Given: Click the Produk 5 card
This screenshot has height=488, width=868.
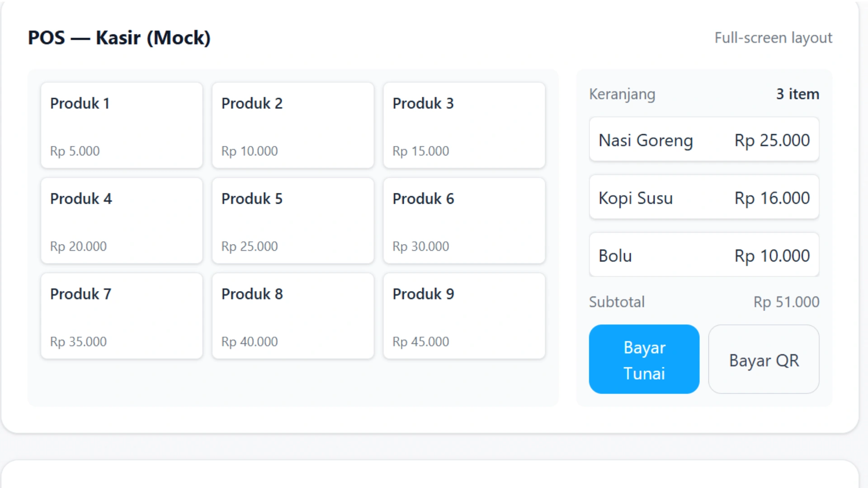Looking at the screenshot, I should (x=292, y=221).
